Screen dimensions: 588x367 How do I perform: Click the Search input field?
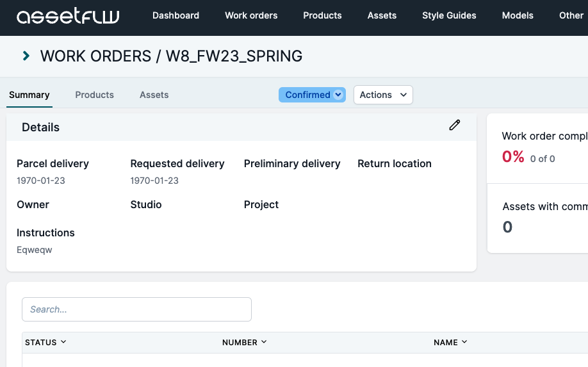(x=136, y=309)
